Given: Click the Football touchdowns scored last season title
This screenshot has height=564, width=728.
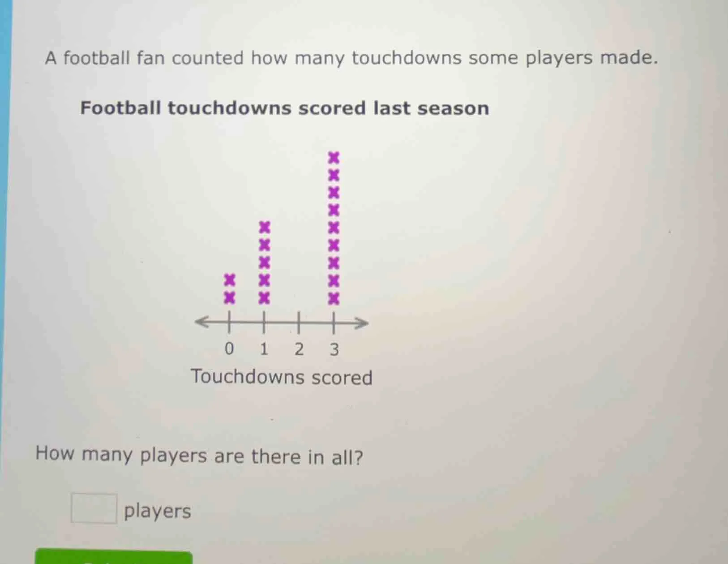Looking at the screenshot, I should pyautogui.click(x=284, y=108).
